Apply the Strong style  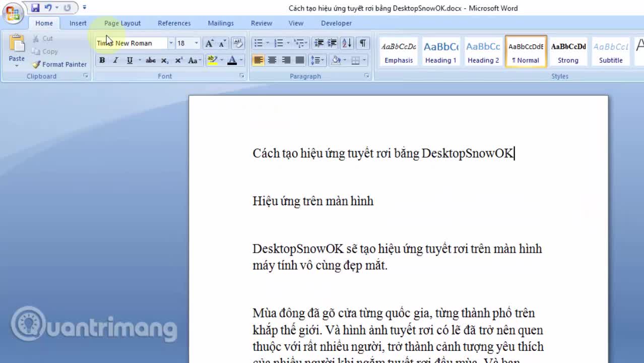click(568, 52)
